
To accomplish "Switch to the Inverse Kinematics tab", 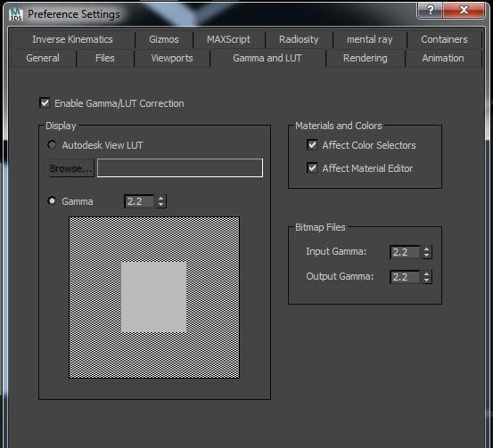I will [x=72, y=39].
